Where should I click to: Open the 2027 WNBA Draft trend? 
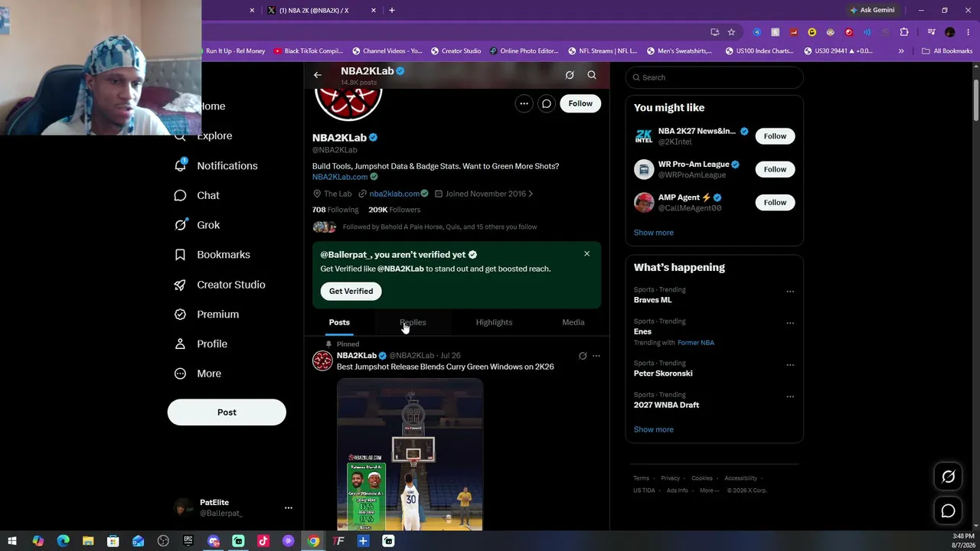(666, 405)
